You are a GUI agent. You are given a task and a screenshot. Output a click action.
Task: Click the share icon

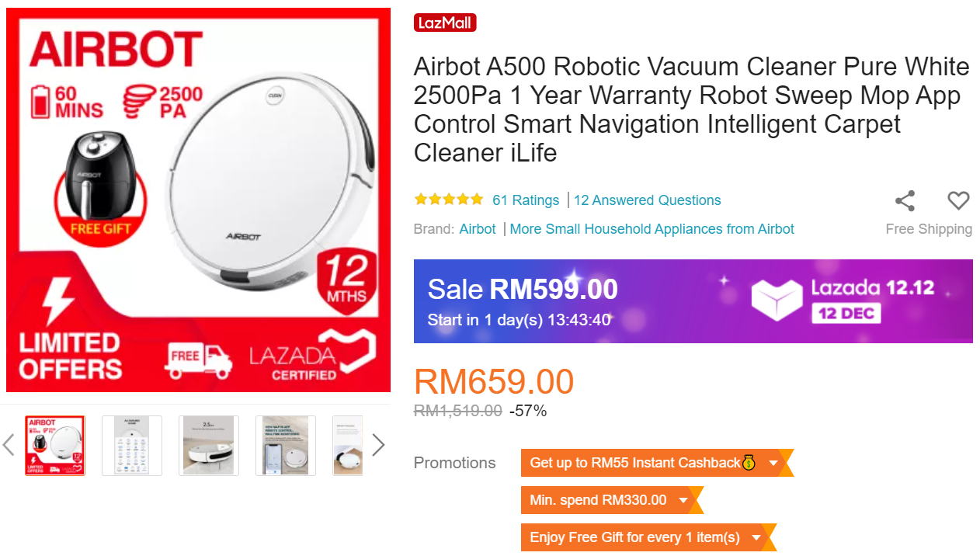[x=905, y=201]
